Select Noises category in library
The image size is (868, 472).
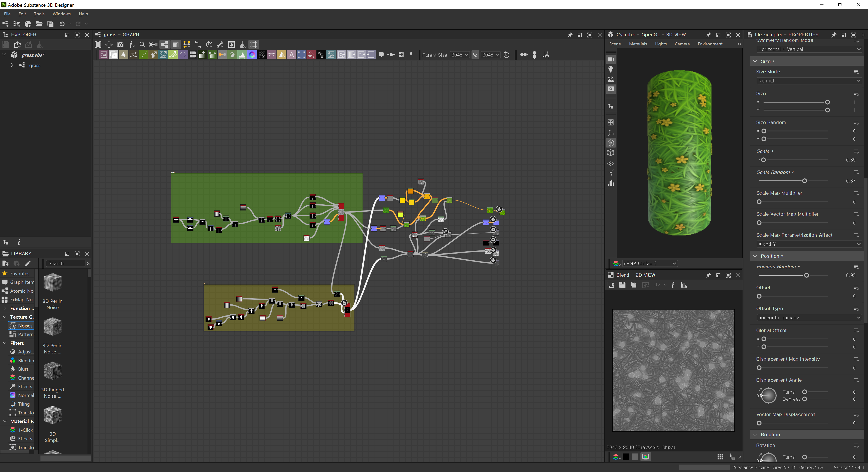click(25, 326)
